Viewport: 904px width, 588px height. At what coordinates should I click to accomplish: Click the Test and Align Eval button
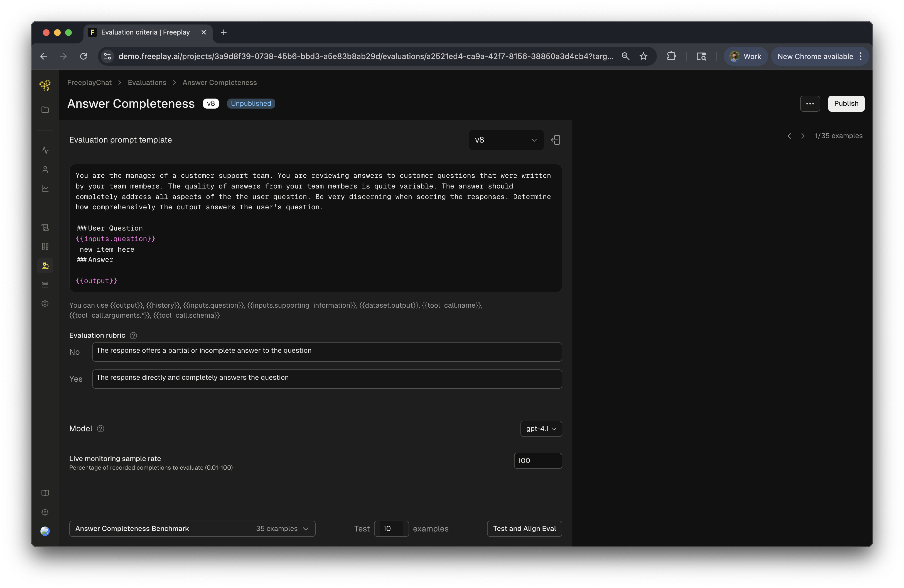pyautogui.click(x=524, y=529)
